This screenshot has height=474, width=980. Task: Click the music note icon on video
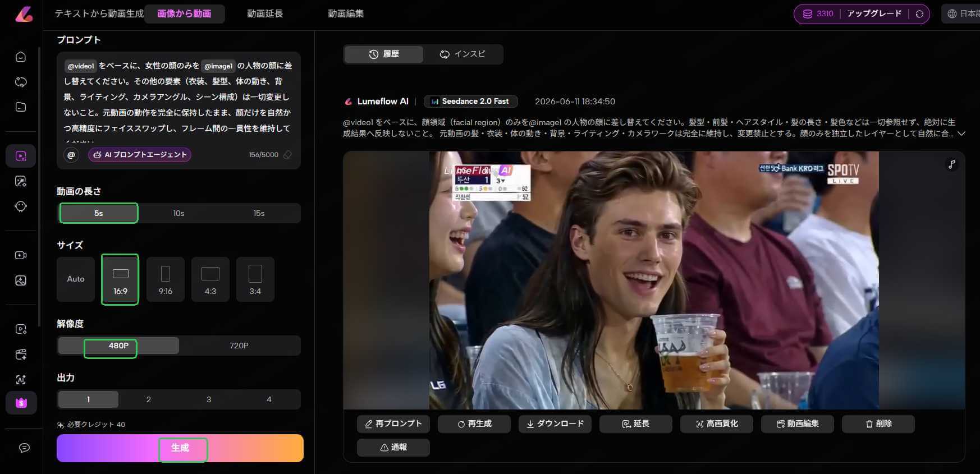coord(952,164)
